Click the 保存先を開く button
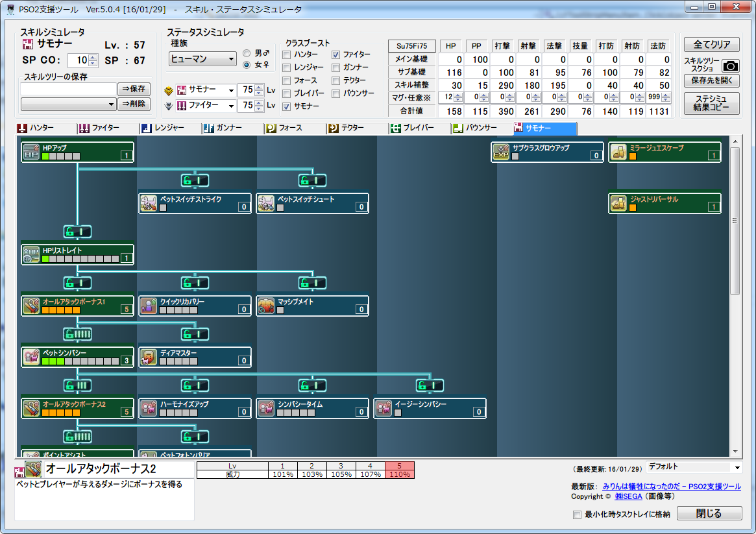This screenshot has height=534, width=756. click(x=712, y=80)
